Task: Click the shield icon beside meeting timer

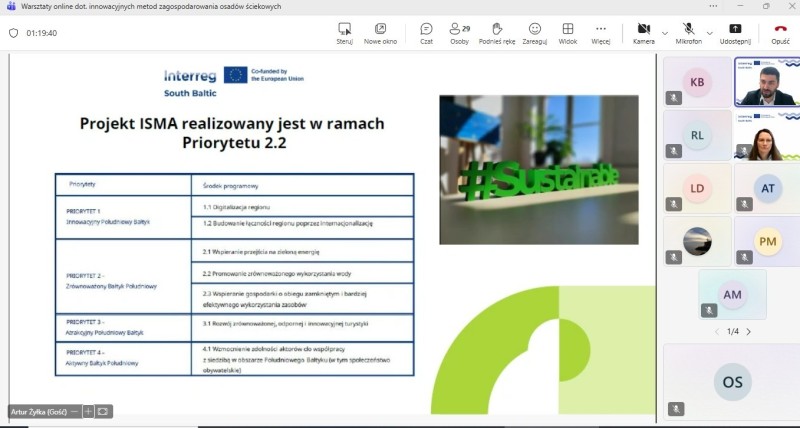Action: tap(14, 32)
